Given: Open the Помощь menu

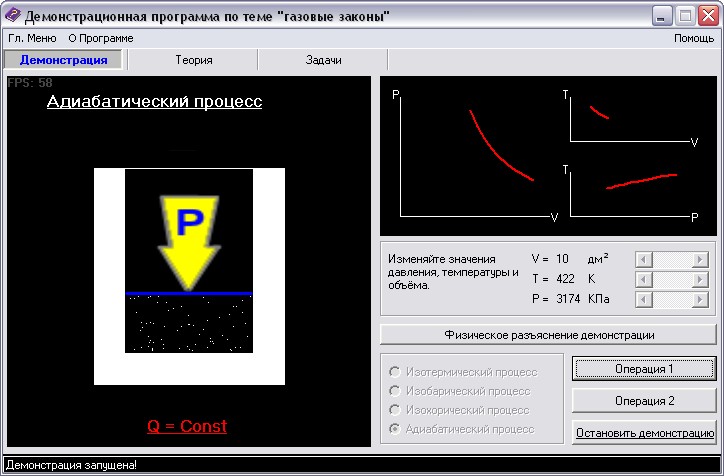Looking at the screenshot, I should (x=694, y=38).
